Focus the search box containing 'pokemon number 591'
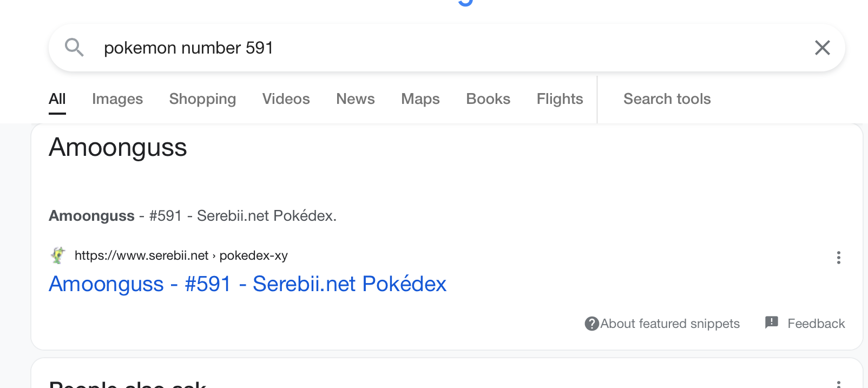Viewport: 868px width, 388px height. (x=446, y=48)
